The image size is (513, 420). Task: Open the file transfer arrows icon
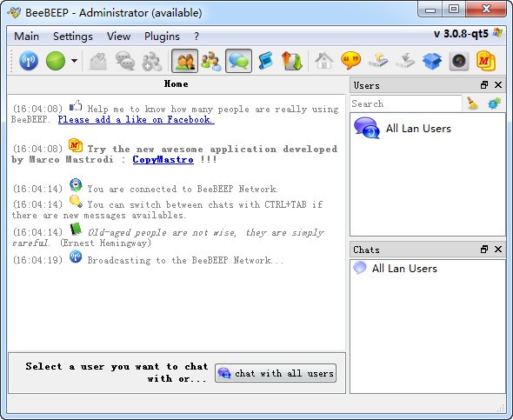point(292,61)
